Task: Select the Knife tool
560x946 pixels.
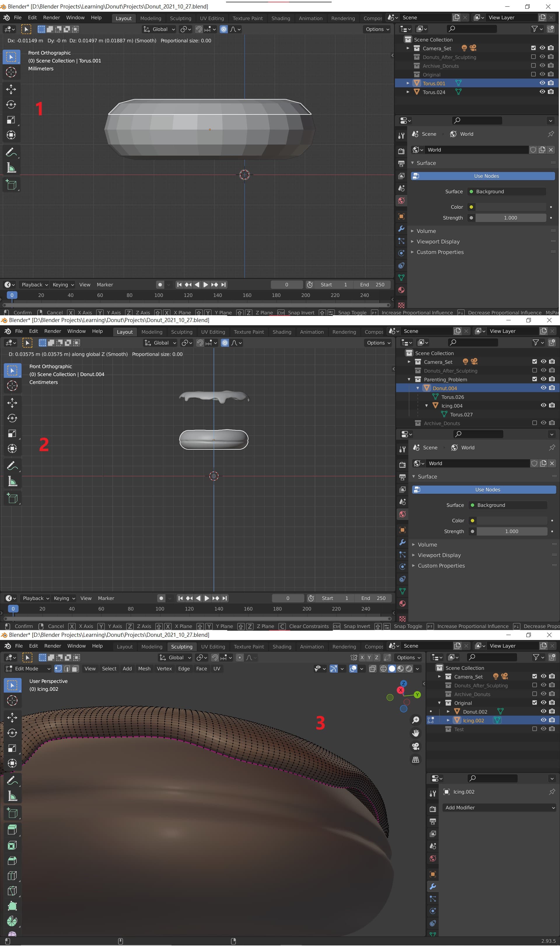Action: coord(12,891)
